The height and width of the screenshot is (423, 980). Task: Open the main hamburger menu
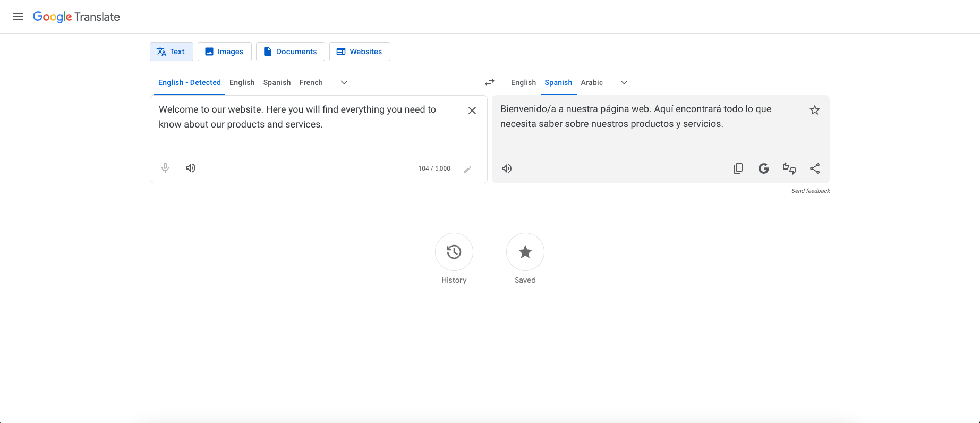pyautogui.click(x=18, y=16)
